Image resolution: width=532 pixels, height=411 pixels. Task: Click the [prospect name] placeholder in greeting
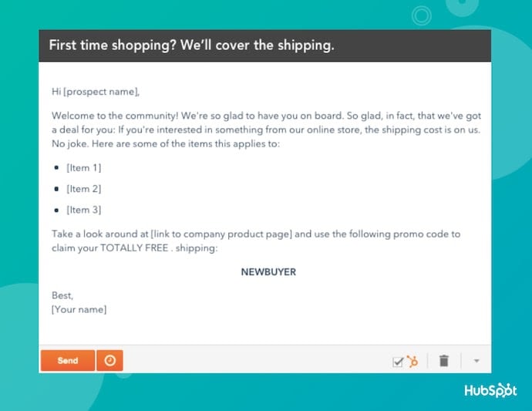(100, 92)
